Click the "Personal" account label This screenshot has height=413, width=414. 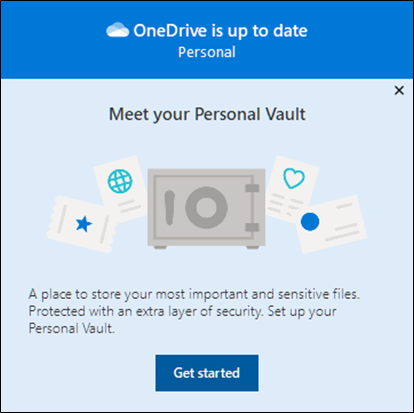click(x=207, y=52)
